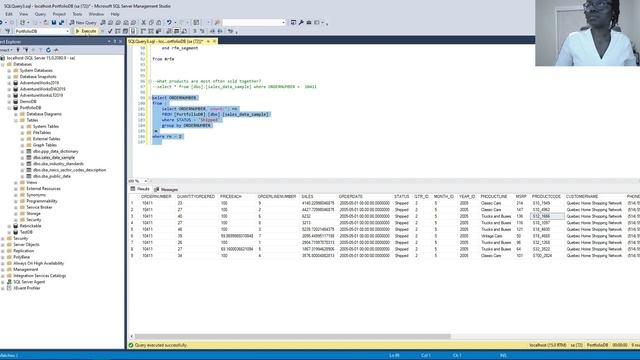Viewport: 640px width, 360px height.
Task: Click the PRODUCTCODE column header
Action: 547,196
